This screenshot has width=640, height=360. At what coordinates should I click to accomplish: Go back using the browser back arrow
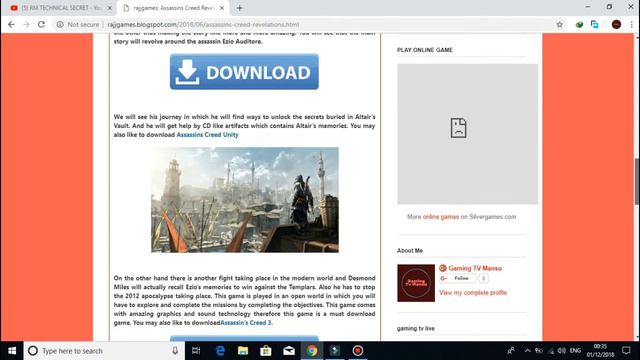pyautogui.click(x=11, y=24)
